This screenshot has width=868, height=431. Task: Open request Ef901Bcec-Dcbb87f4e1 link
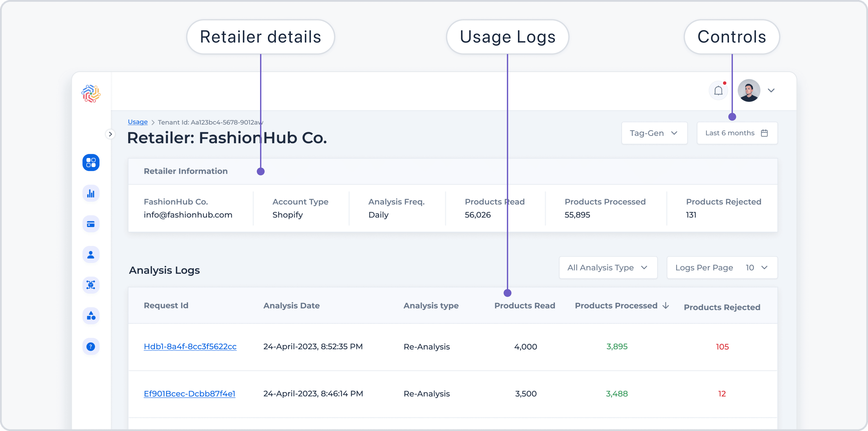pos(189,394)
